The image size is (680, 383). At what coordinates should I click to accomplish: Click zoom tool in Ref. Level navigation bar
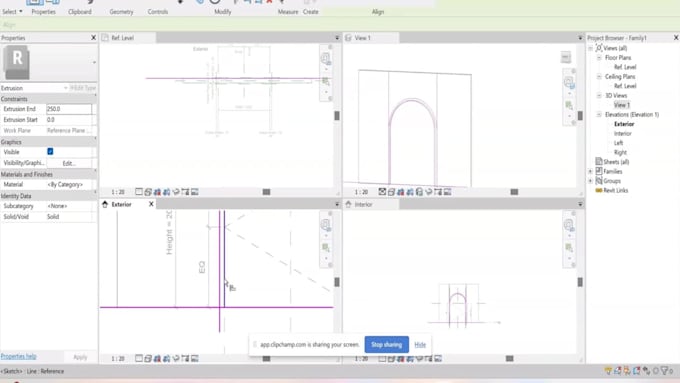pyautogui.click(x=326, y=81)
